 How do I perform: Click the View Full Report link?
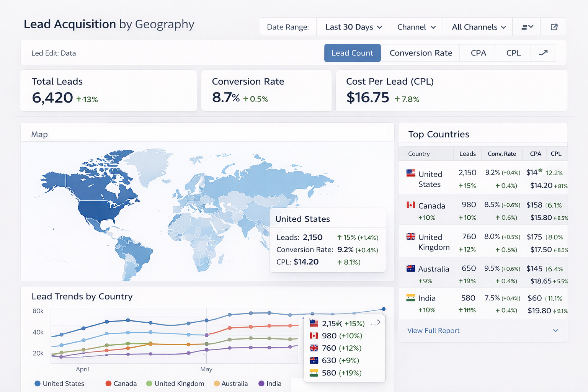pos(433,330)
